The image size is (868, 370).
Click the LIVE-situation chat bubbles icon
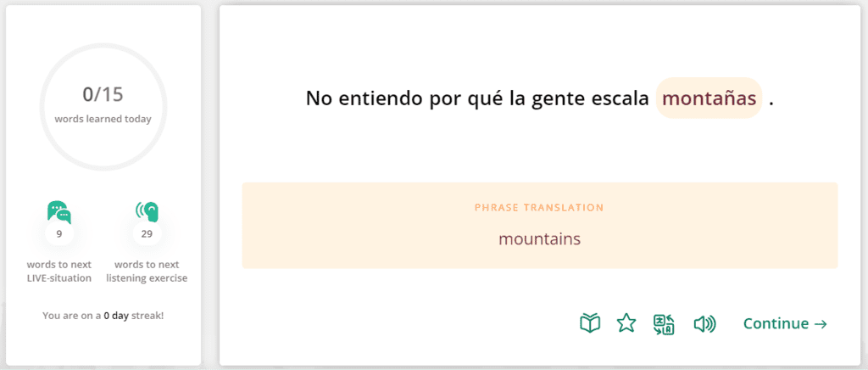pos(58,211)
